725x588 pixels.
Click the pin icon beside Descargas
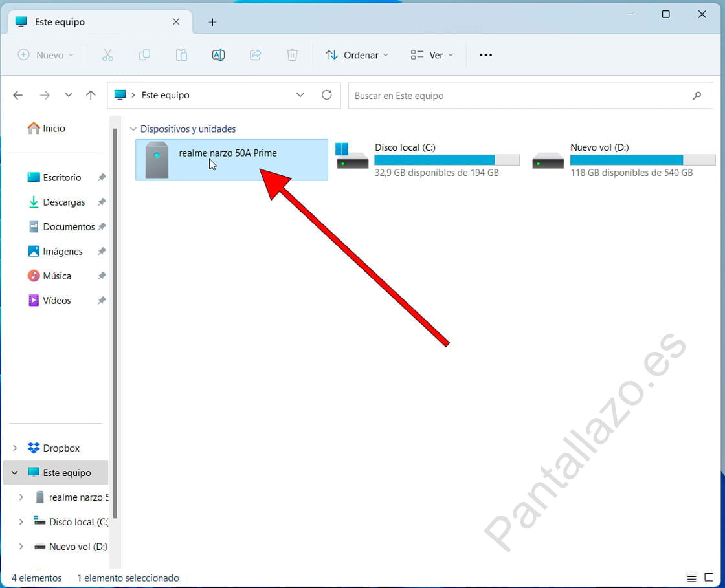point(102,202)
